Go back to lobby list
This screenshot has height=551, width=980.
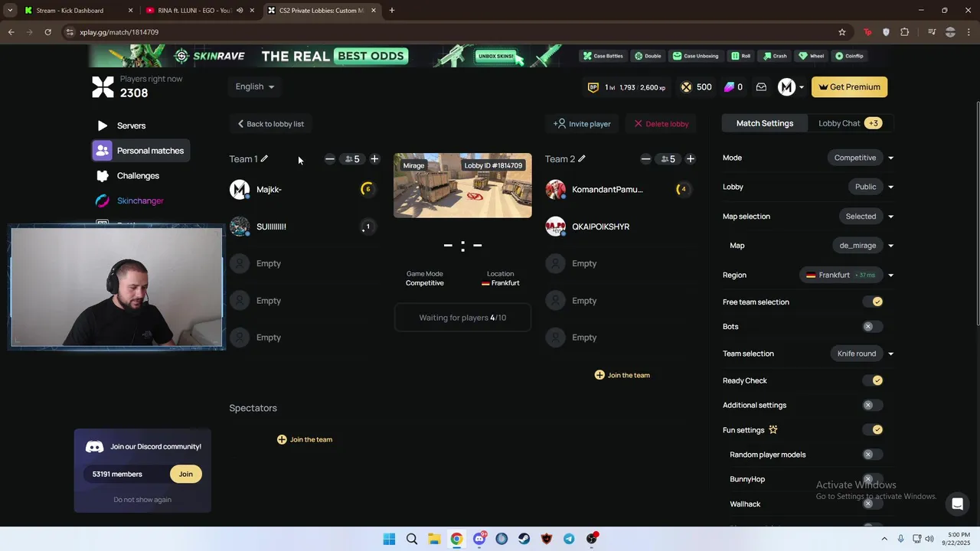click(x=270, y=124)
